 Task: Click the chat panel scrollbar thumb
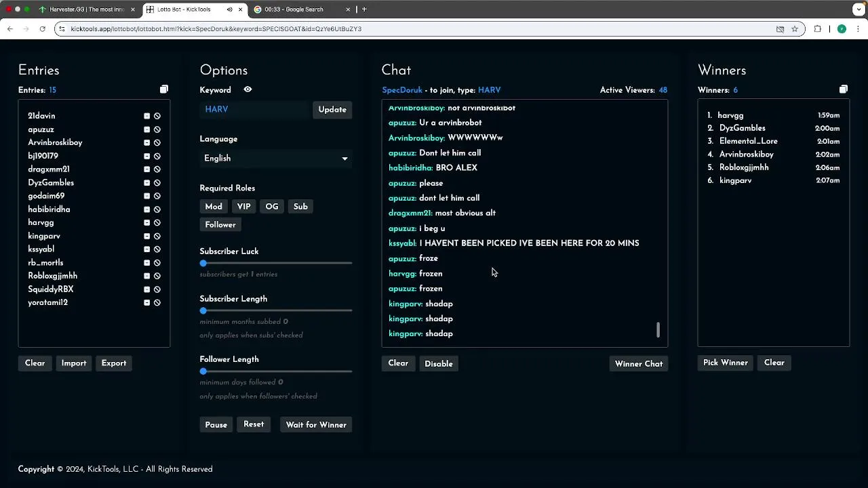pos(658,330)
